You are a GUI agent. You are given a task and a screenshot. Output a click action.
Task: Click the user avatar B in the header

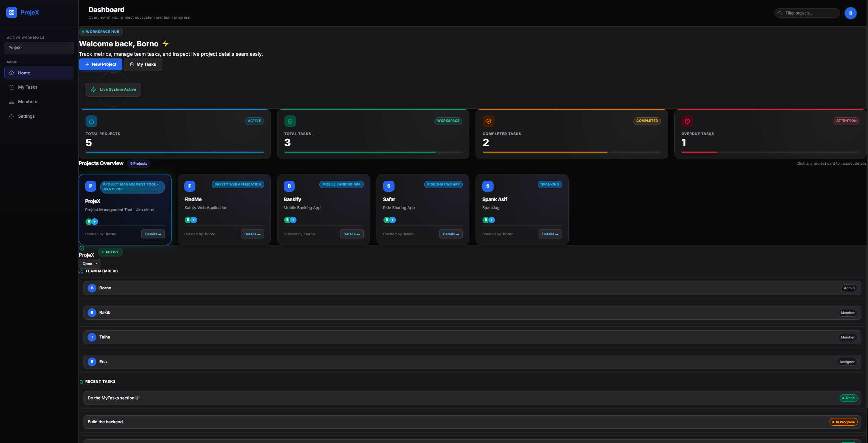pyautogui.click(x=851, y=13)
